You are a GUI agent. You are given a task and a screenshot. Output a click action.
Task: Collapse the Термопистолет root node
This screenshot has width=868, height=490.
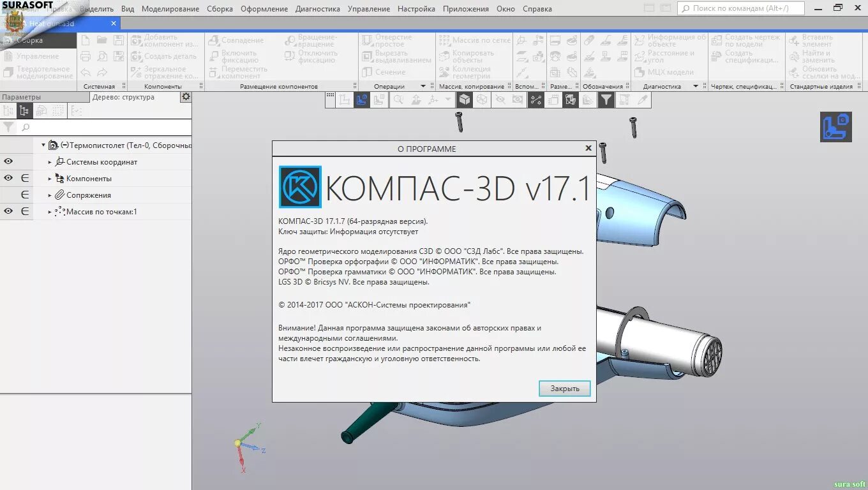point(43,145)
